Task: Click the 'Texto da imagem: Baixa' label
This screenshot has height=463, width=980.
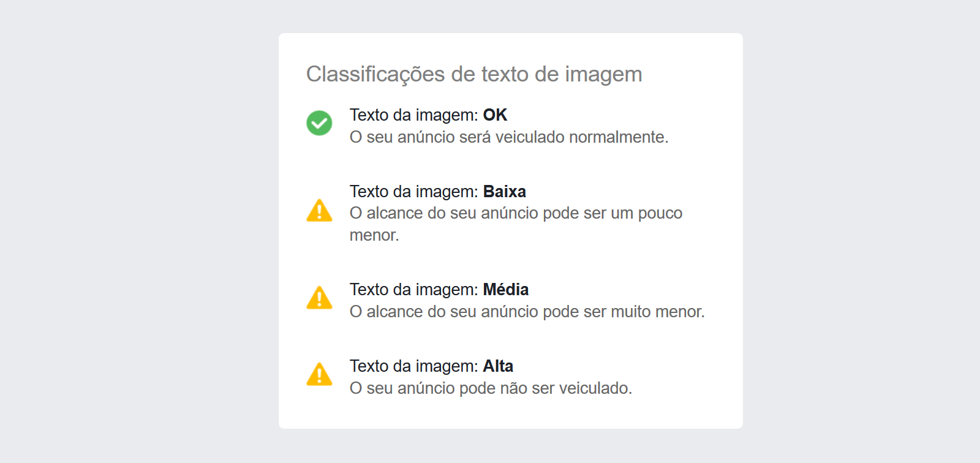Action: click(x=438, y=192)
